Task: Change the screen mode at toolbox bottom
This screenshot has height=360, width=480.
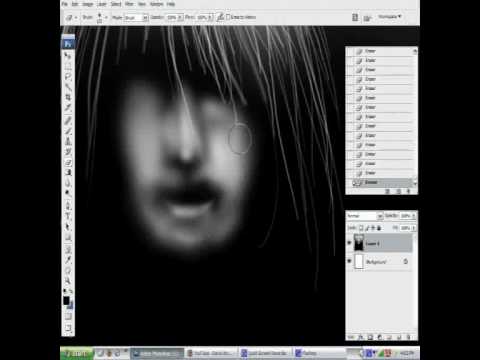Action: tap(68, 328)
